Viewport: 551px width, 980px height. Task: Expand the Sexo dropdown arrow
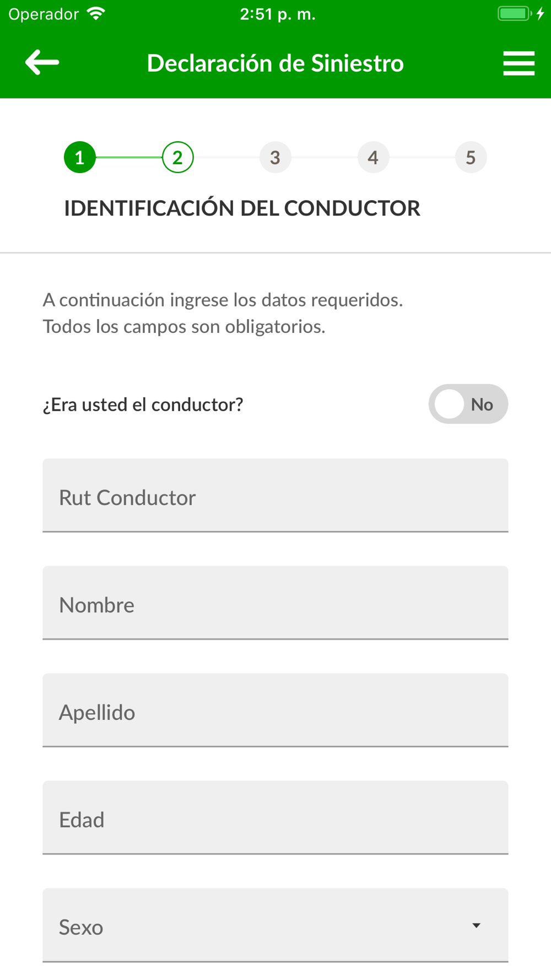tap(476, 925)
